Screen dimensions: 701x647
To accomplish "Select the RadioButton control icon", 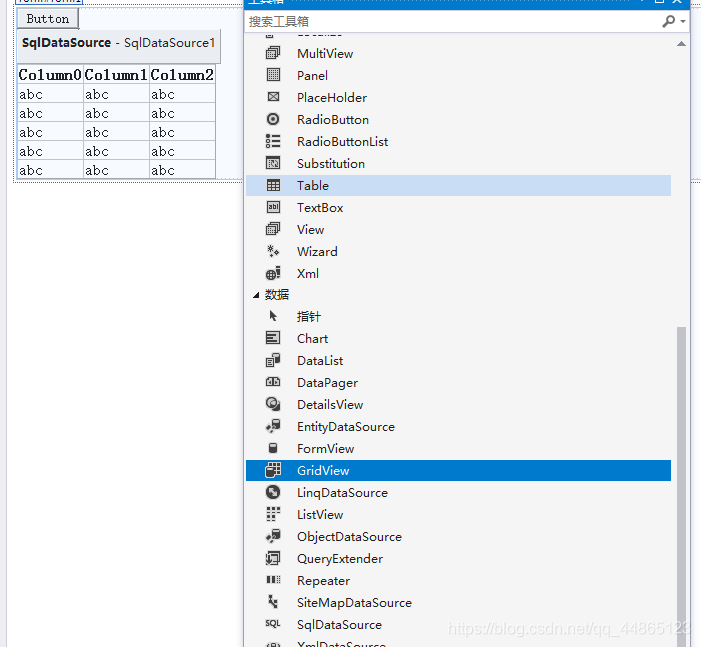I will [273, 119].
